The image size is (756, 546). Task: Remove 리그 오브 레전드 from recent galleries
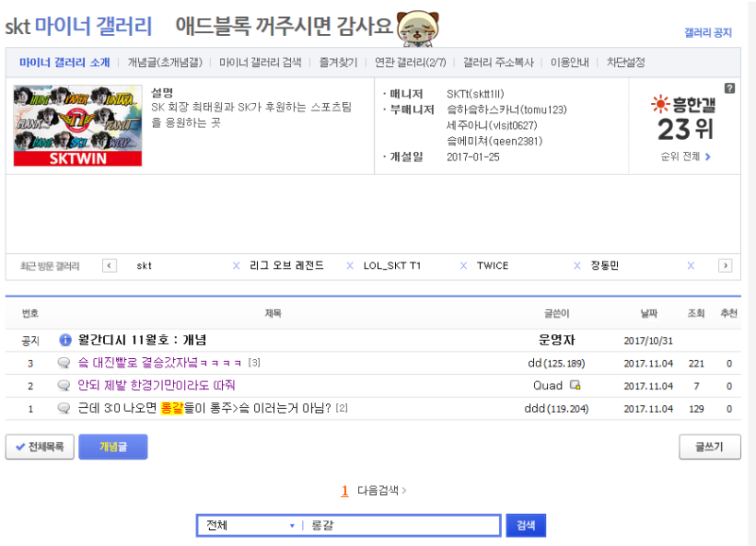tap(350, 265)
